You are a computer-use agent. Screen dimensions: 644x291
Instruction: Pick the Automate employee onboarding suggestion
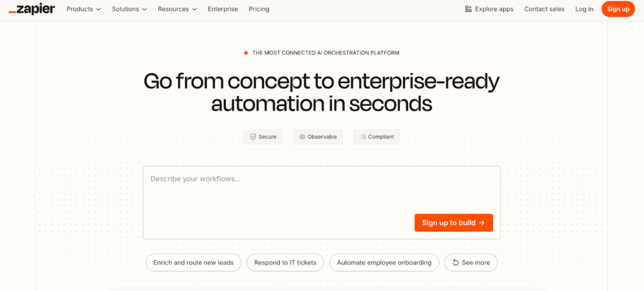tap(384, 263)
